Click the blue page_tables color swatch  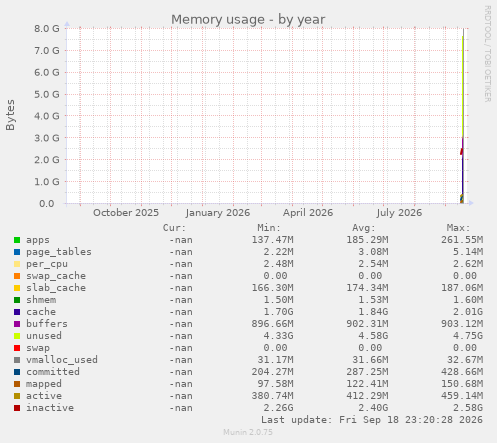17,252
